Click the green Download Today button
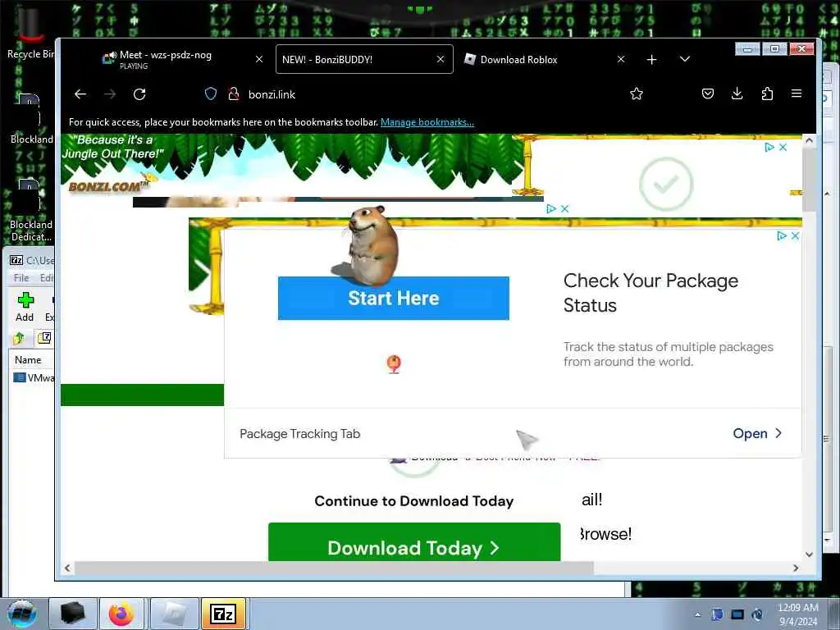The height and width of the screenshot is (630, 840). [414, 543]
